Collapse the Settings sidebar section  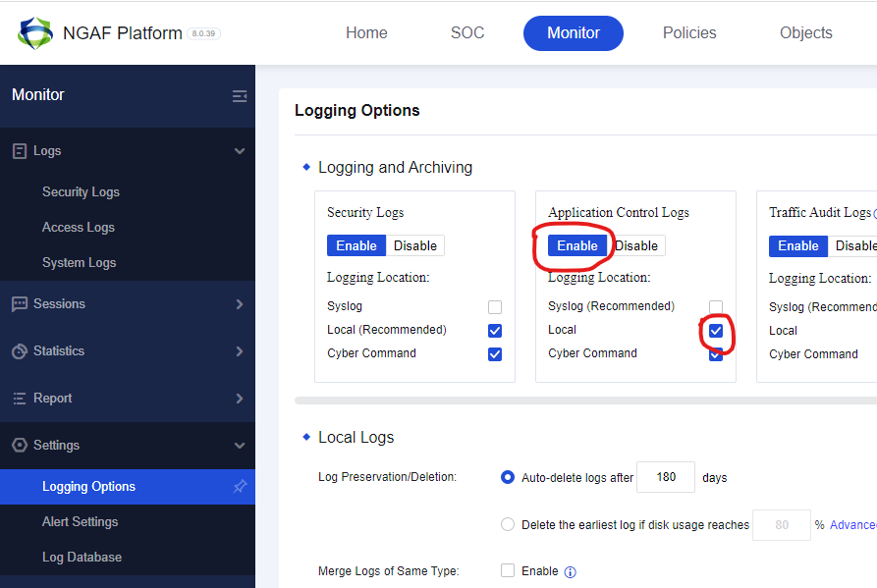[242, 445]
